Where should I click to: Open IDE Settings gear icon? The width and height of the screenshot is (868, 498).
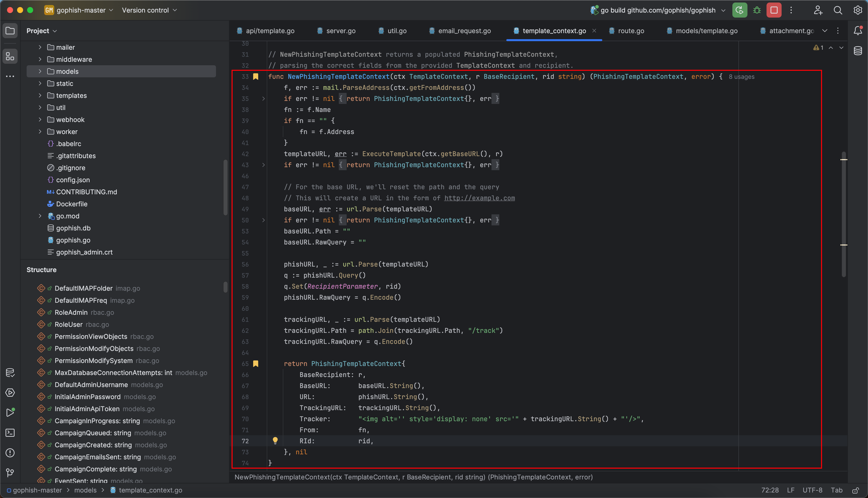pos(857,10)
